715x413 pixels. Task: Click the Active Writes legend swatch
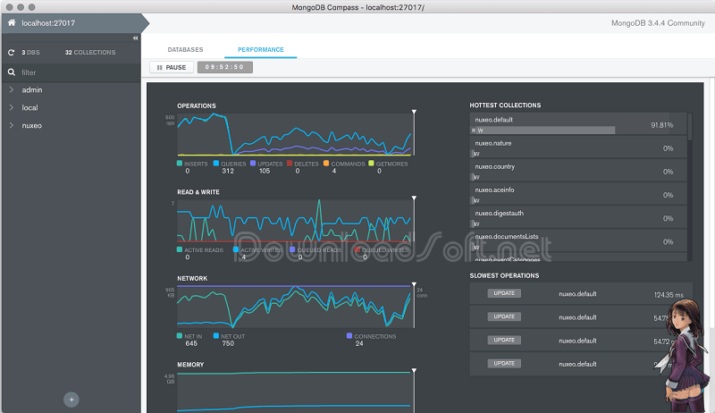(236, 249)
